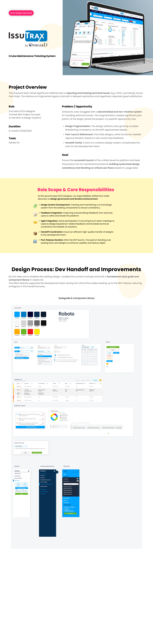
Task: Select Preset Queries in light Left Menu
Action: (18, 474)
